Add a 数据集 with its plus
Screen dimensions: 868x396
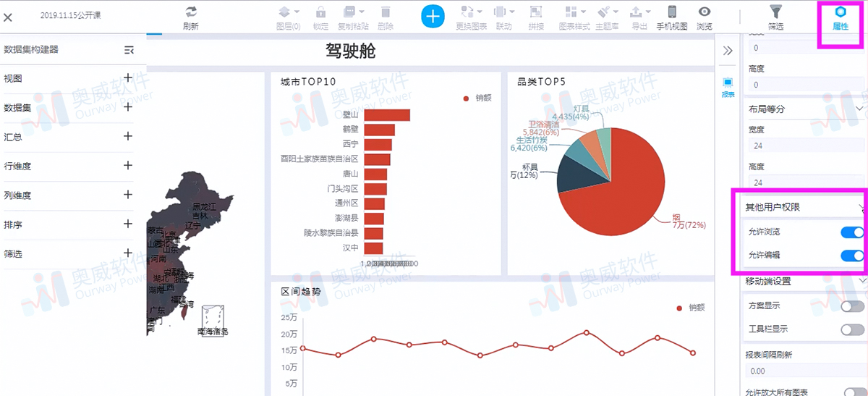127,106
